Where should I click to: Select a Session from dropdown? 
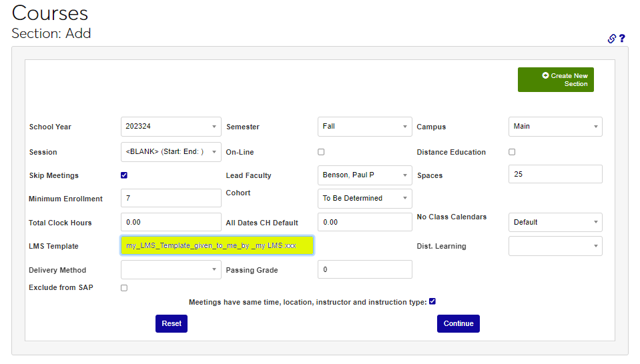coord(171,152)
